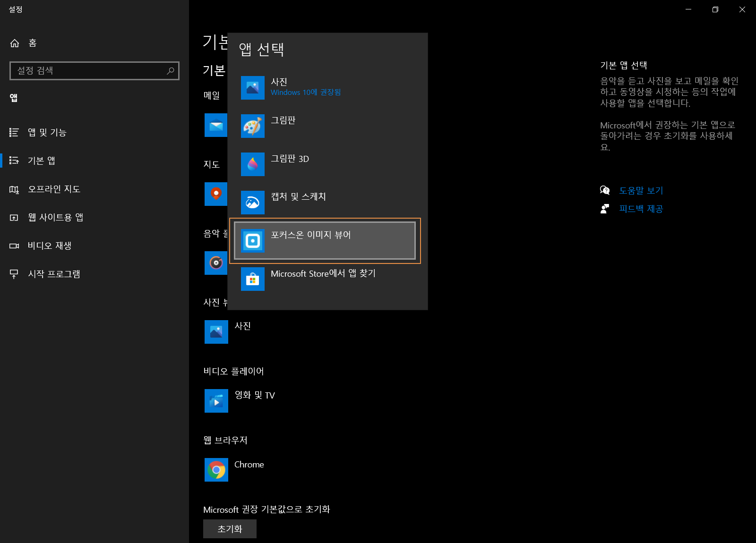Open 기본 앱 settings page
The width and height of the screenshot is (756, 543).
(94, 161)
